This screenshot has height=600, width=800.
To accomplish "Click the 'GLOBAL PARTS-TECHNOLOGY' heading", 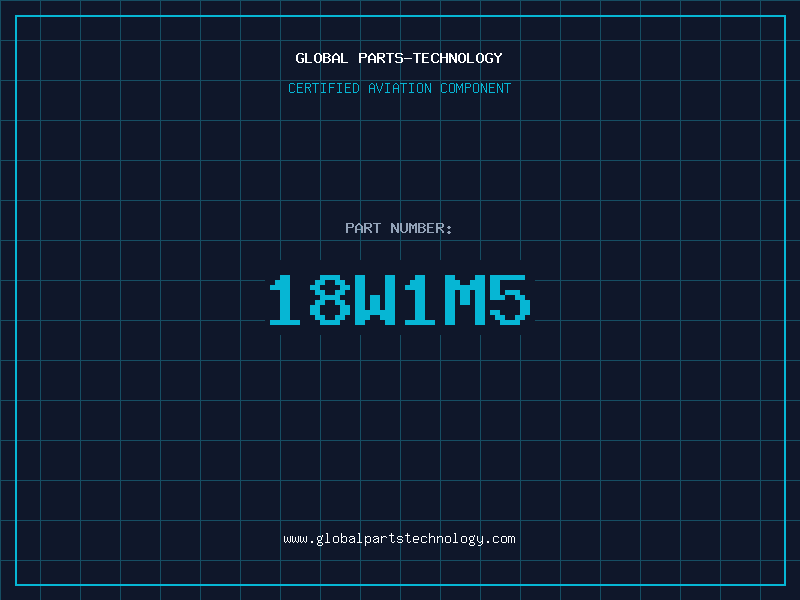I will (x=399, y=58).
